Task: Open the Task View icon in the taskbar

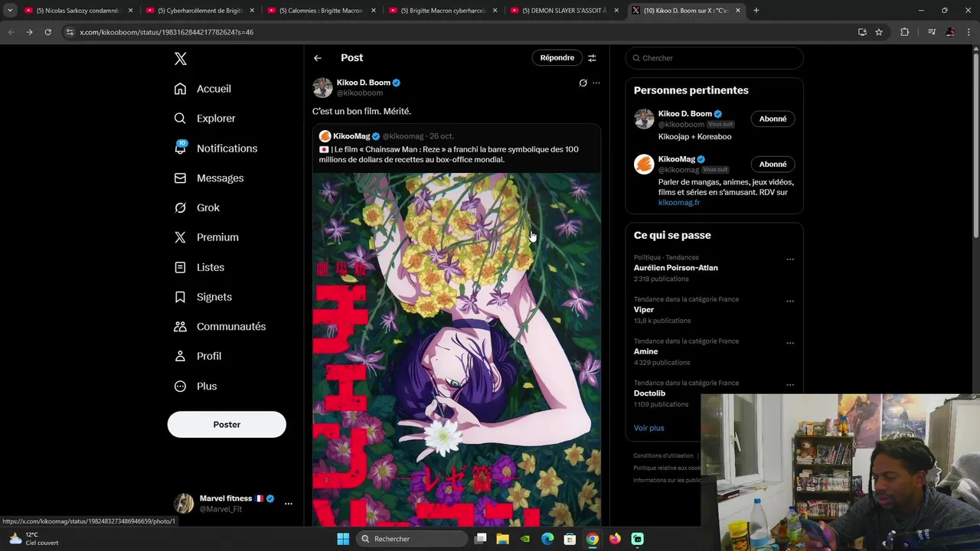Action: coord(480,539)
